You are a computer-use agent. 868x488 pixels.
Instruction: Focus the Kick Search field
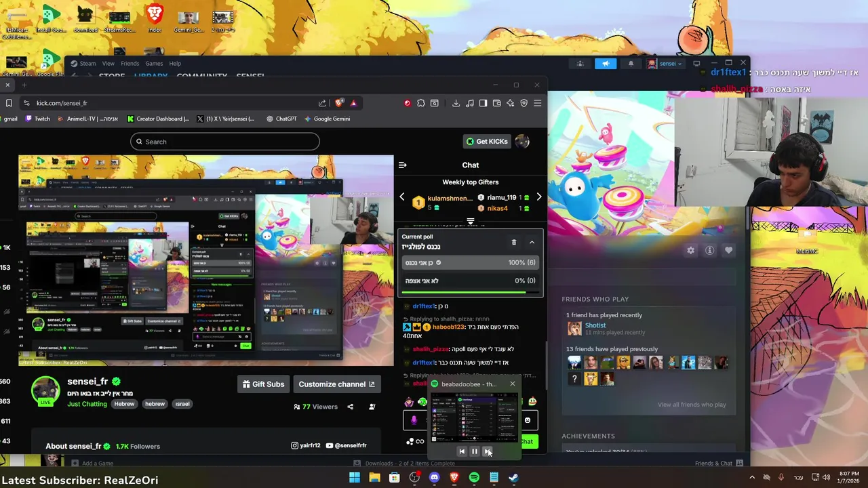225,142
